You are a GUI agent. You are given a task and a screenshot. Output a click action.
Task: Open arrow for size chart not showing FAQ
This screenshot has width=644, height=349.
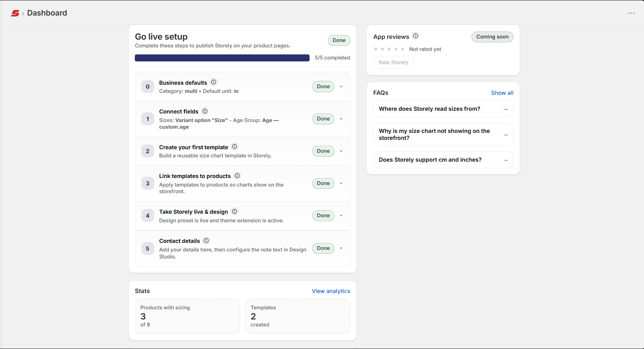[506, 135]
